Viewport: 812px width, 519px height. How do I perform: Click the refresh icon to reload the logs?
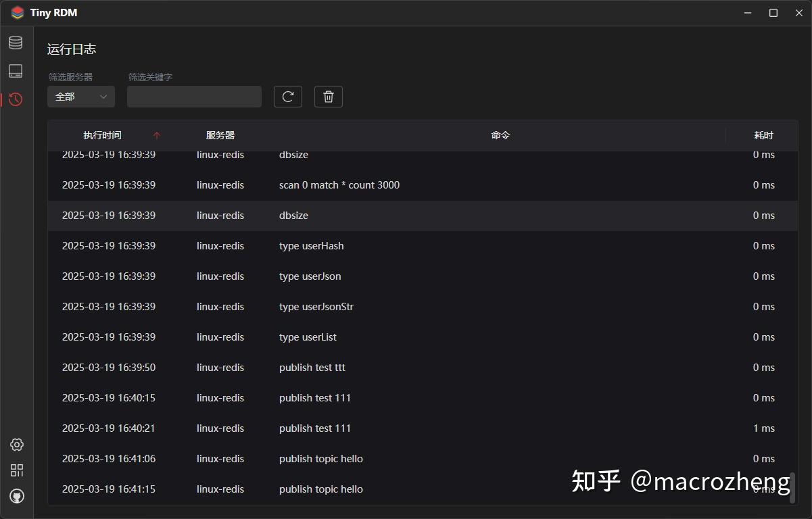click(x=287, y=96)
